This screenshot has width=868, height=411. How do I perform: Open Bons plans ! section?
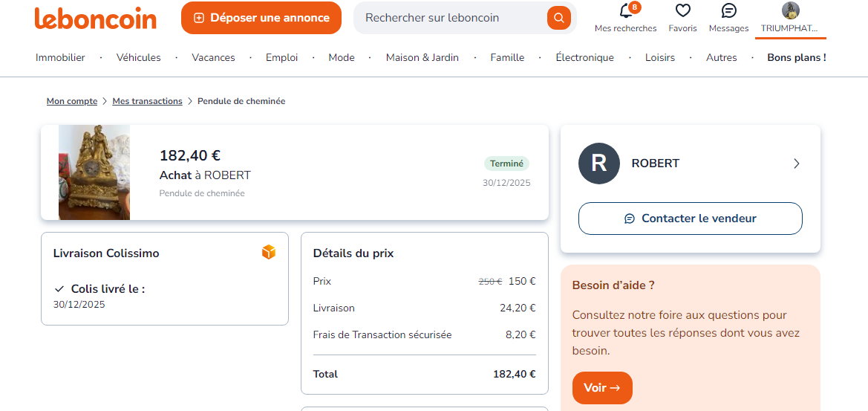coord(796,57)
